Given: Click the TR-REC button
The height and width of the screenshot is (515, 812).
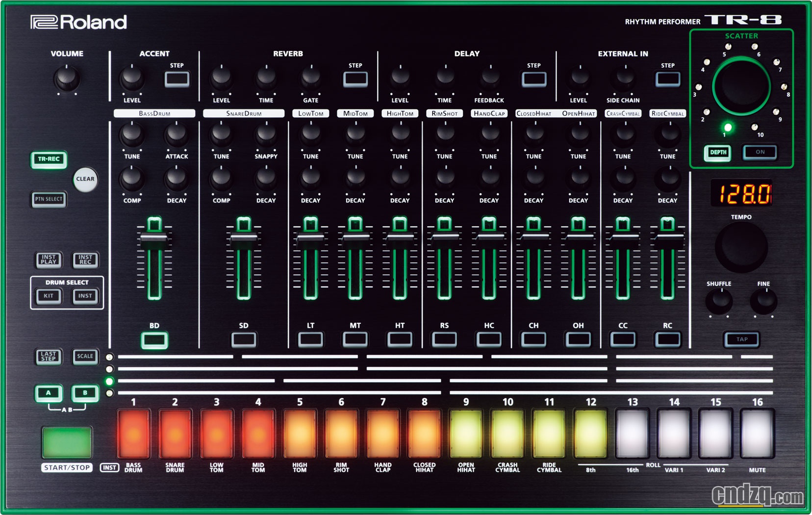Looking at the screenshot, I should pos(49,159).
